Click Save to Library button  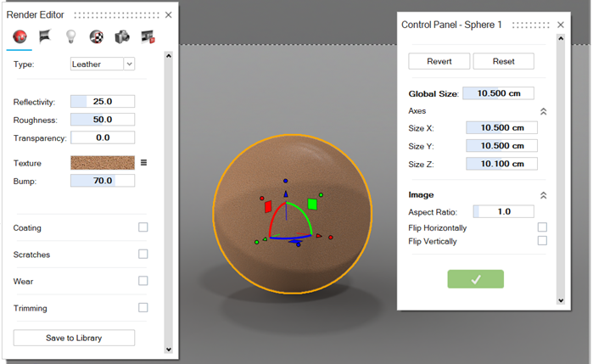[x=74, y=338]
